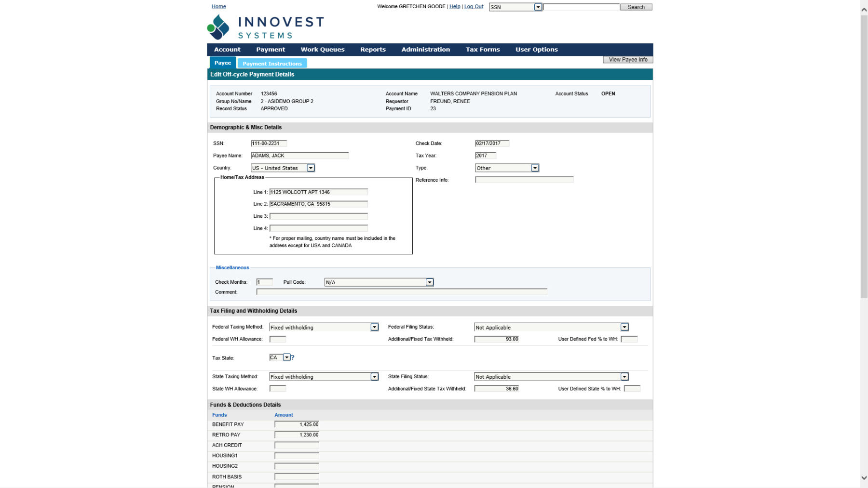The image size is (868, 488).
Task: Open the Reports menu
Action: point(373,50)
